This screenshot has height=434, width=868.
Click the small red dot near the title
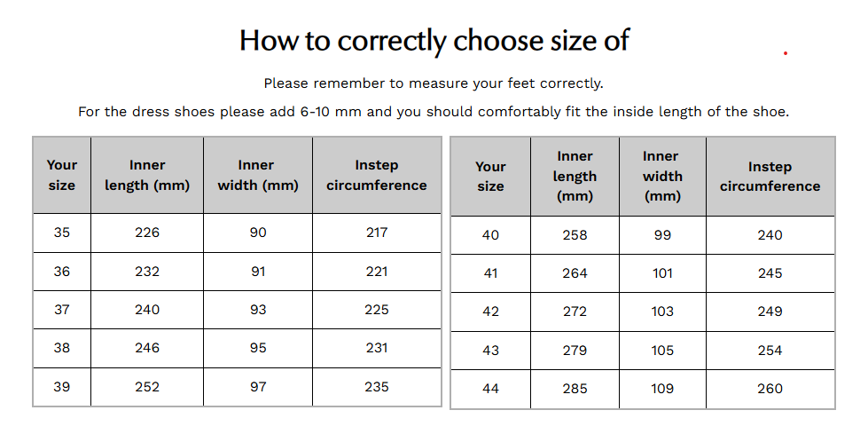click(x=785, y=53)
